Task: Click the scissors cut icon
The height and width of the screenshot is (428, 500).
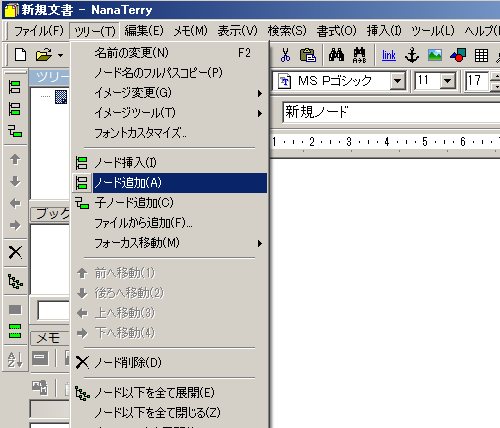Action: pos(285,55)
